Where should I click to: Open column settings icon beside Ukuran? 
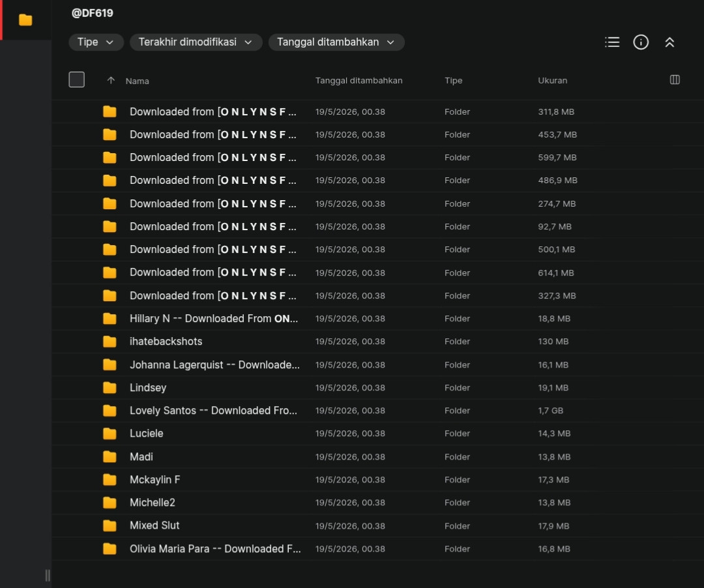pyautogui.click(x=675, y=80)
